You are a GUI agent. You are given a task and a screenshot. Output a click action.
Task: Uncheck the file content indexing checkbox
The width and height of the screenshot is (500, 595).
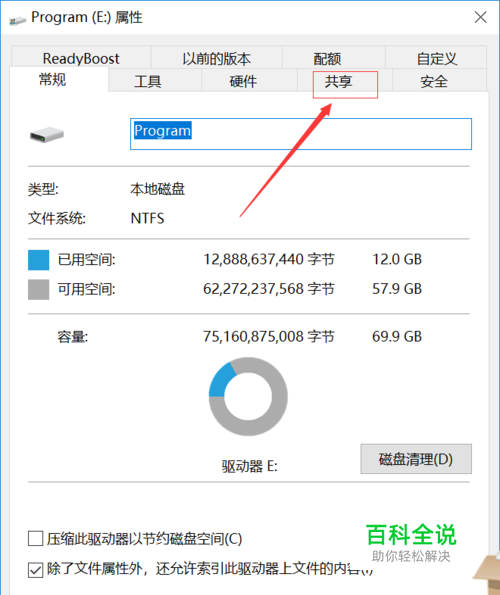point(35,570)
